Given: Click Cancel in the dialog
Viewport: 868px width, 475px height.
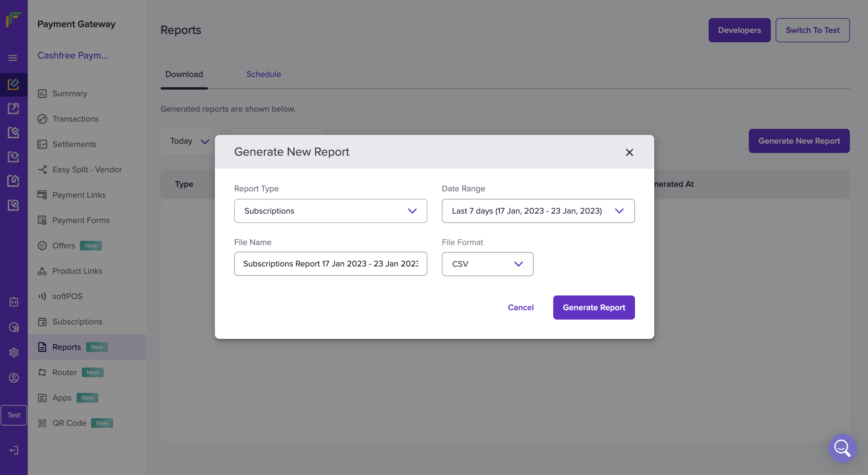Looking at the screenshot, I should point(520,307).
